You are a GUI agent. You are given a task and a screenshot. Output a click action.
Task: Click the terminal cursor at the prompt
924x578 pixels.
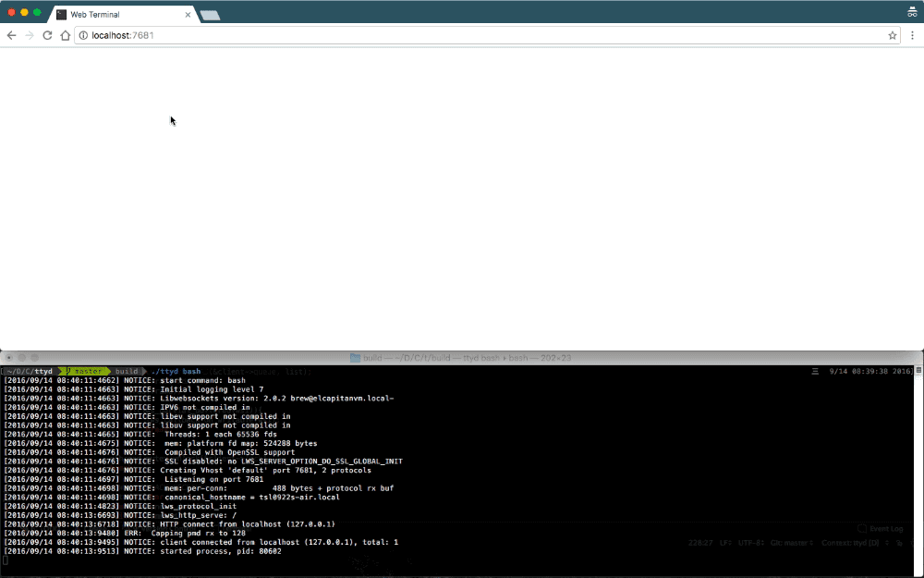pyautogui.click(x=6, y=560)
